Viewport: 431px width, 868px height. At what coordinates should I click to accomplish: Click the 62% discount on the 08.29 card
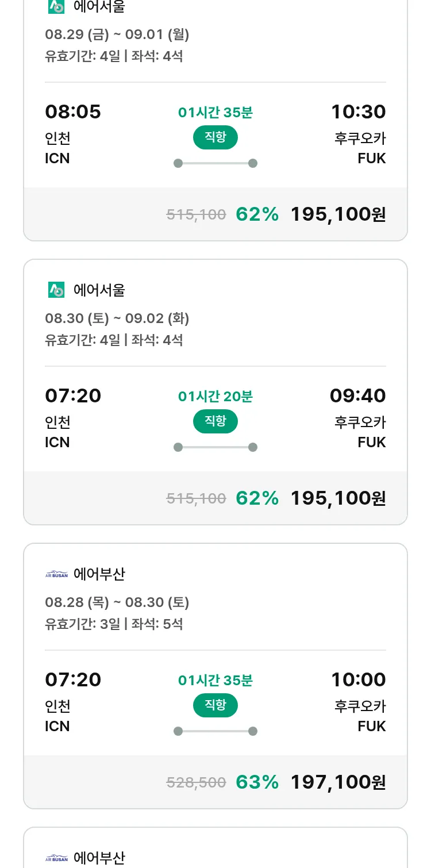pos(257,214)
